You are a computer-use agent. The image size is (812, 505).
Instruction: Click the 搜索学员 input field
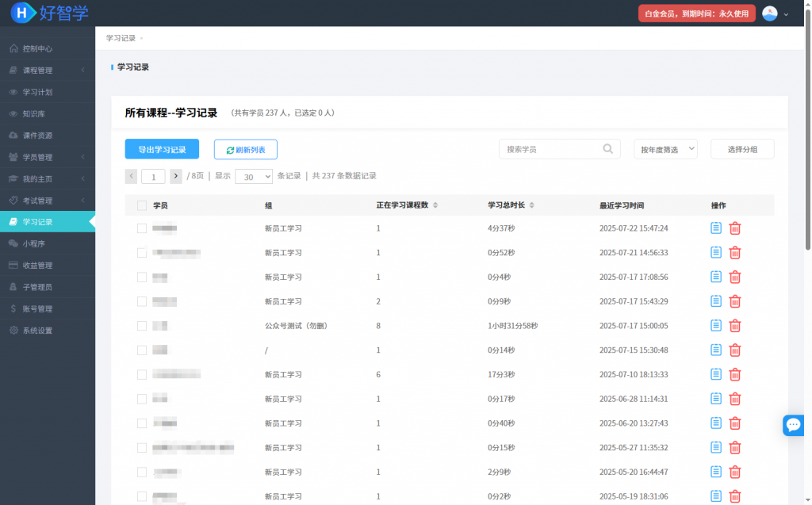click(x=549, y=149)
